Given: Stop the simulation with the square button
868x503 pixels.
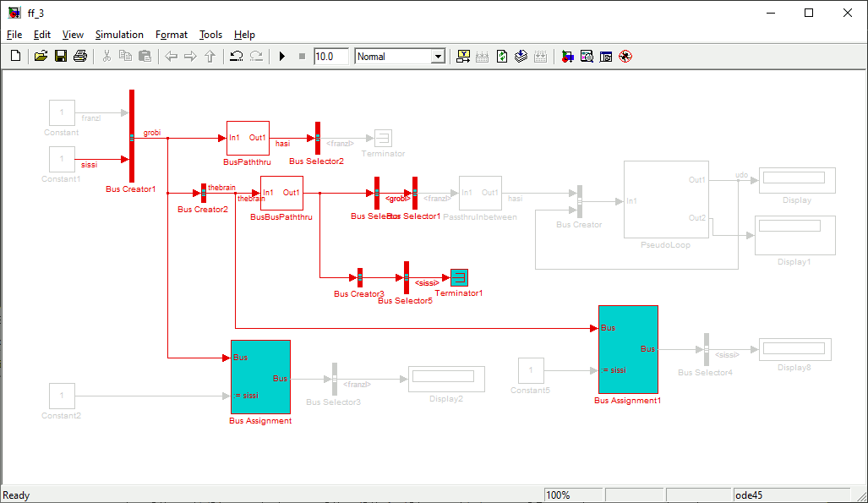Looking at the screenshot, I should [x=302, y=56].
